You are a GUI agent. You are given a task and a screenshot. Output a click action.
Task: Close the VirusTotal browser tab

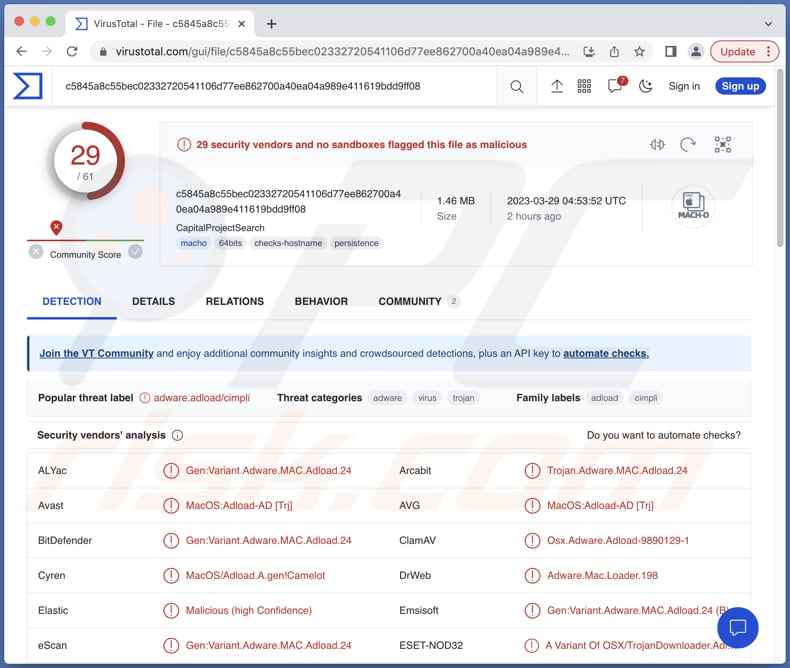coord(242,24)
